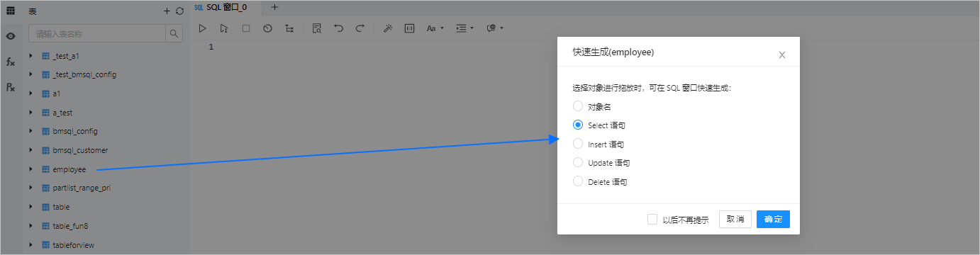The image size is (980, 255).
Task: Select the a_test table
Action: pyautogui.click(x=62, y=112)
